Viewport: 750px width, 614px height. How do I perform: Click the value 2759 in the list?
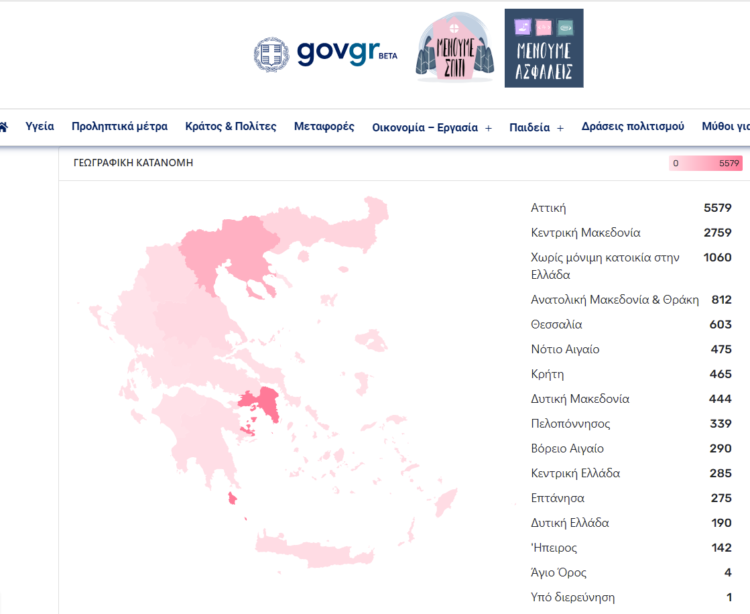click(717, 232)
